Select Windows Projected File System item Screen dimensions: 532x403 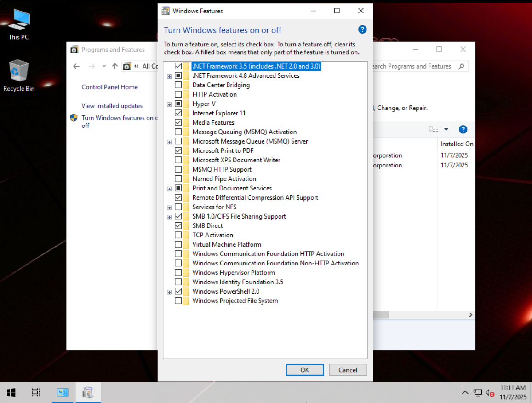click(235, 301)
